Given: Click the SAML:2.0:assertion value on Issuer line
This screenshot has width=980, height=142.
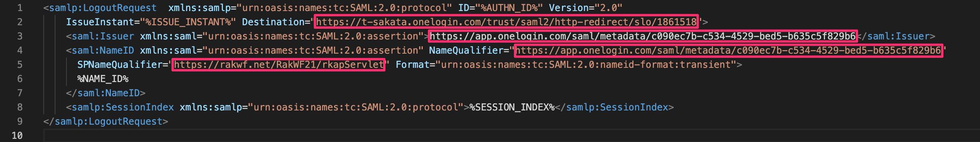Looking at the screenshot, I should pyautogui.click(x=313, y=36).
